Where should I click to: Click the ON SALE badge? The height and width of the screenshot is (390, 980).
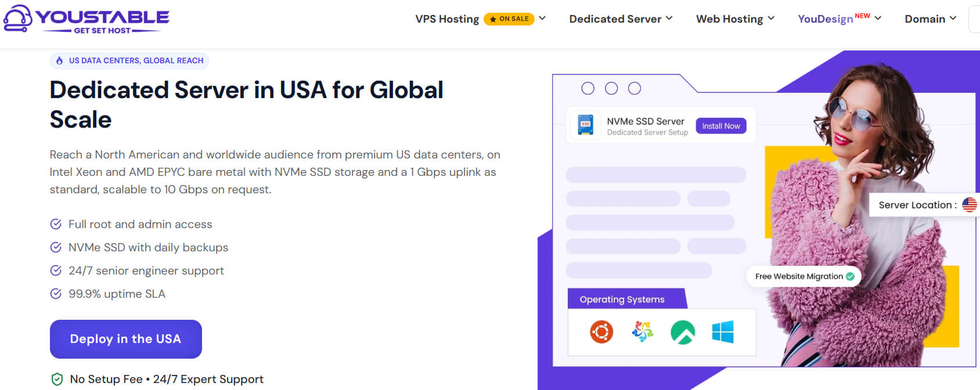tap(509, 19)
